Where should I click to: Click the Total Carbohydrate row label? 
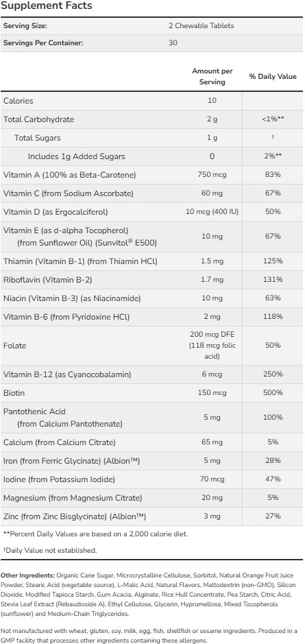38,119
